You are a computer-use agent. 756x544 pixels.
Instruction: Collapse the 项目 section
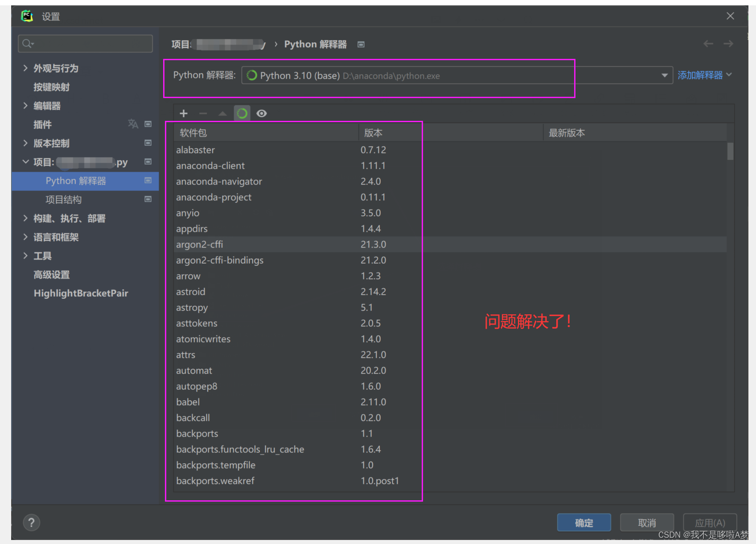(25, 161)
